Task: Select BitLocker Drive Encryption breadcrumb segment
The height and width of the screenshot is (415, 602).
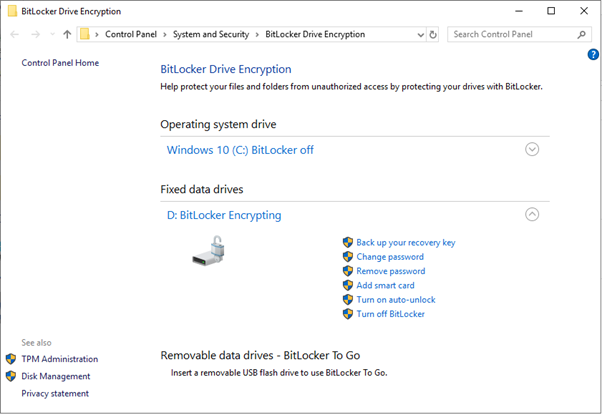Action: 315,35
